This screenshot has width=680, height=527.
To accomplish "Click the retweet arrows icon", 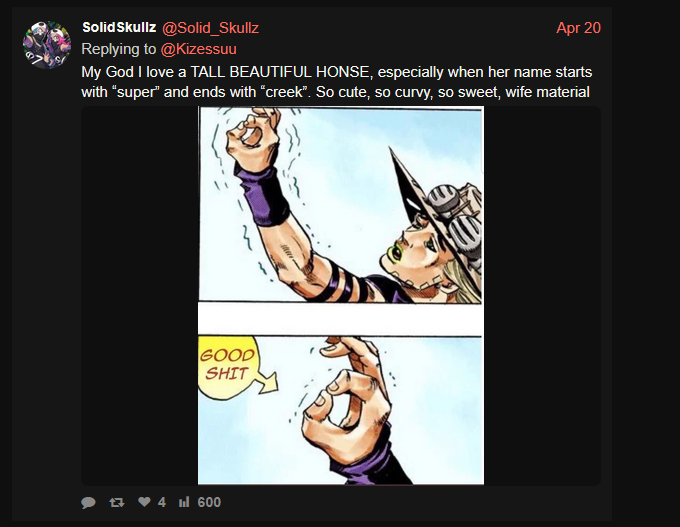I will click(x=117, y=502).
